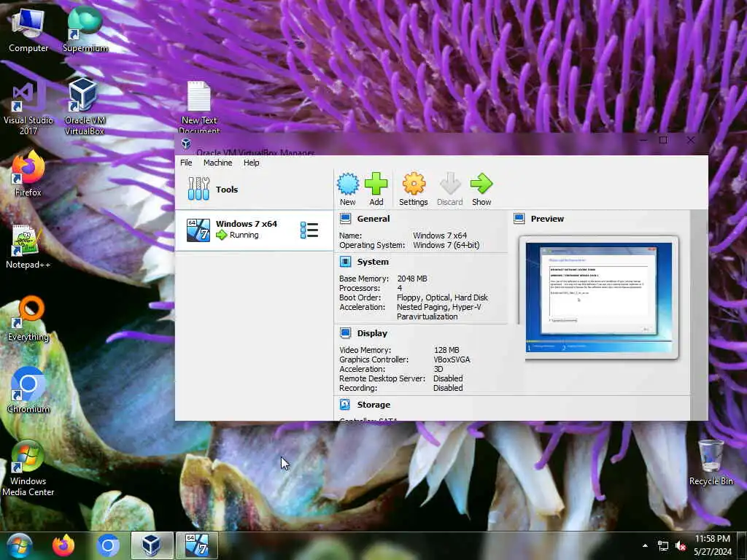Click the Visual Studio 2017 desktop shortcut

pos(28,106)
